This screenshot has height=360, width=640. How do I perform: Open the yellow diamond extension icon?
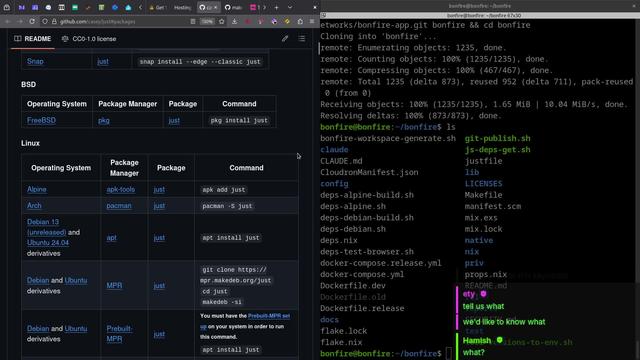[287, 21]
